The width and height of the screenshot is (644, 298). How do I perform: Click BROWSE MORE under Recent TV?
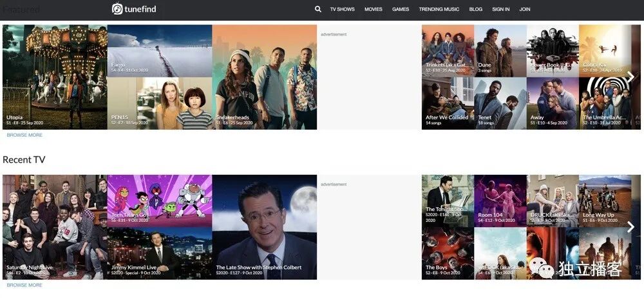coord(24,285)
